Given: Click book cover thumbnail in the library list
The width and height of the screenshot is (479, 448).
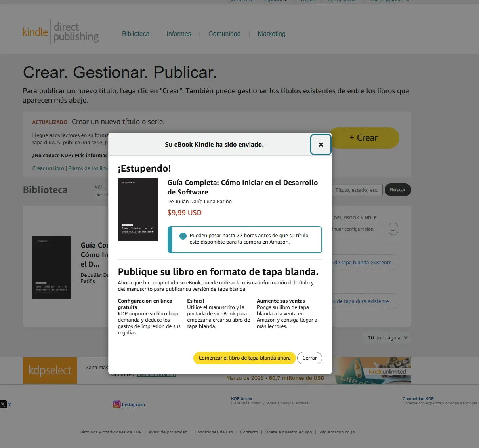Looking at the screenshot, I should pos(52,268).
